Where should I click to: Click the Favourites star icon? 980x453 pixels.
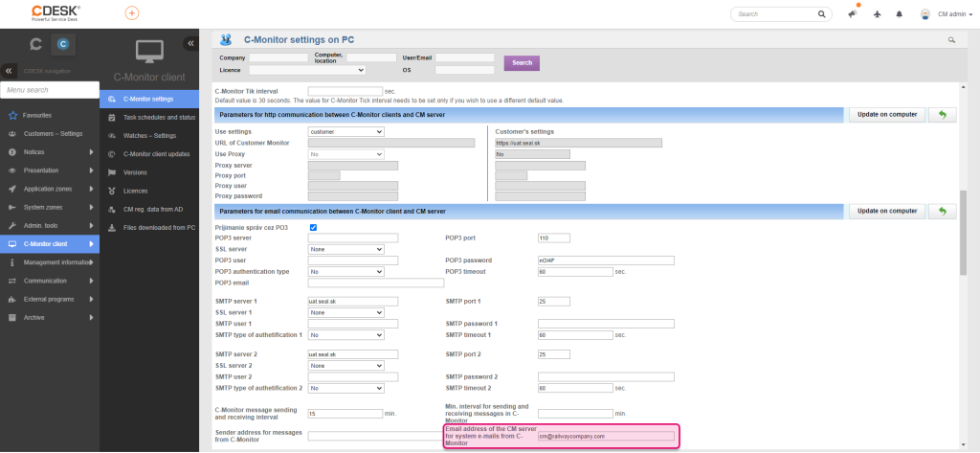click(12, 115)
